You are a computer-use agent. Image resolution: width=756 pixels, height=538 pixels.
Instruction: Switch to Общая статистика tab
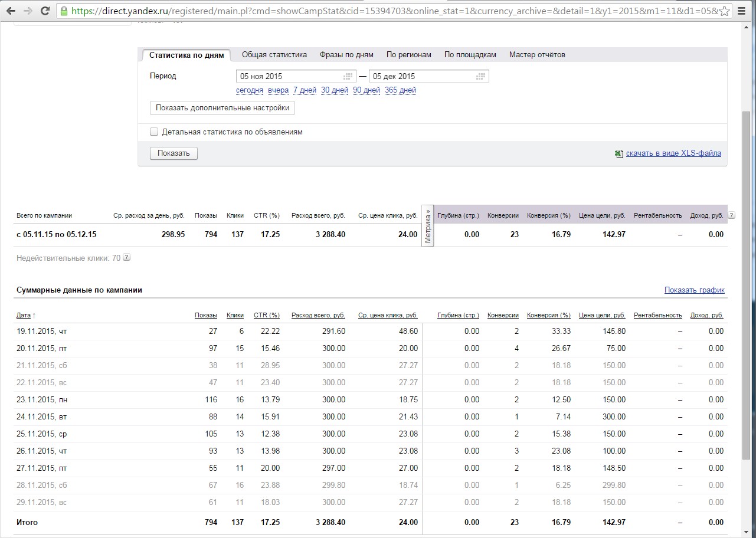[x=274, y=54]
